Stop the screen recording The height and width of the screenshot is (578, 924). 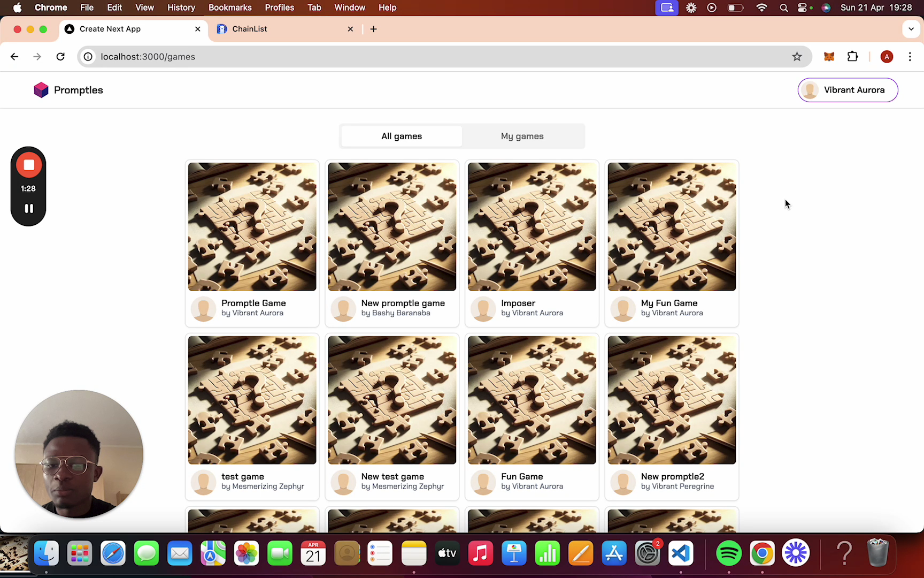[29, 165]
